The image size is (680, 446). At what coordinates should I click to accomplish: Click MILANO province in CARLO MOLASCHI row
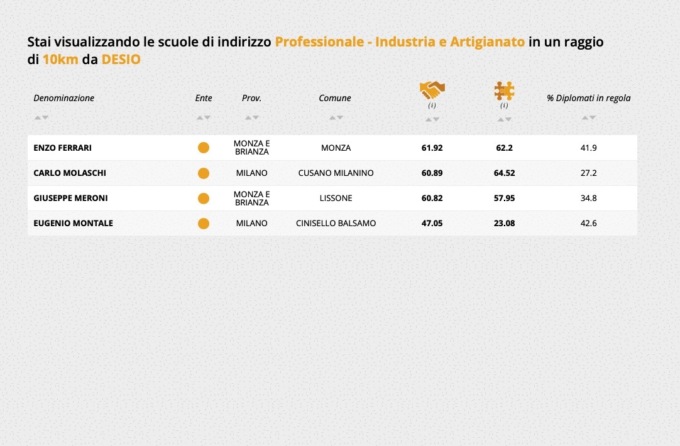pyautogui.click(x=252, y=173)
